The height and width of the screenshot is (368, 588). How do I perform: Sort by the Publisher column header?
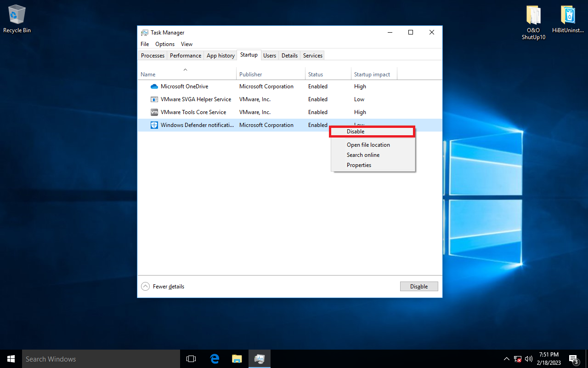[x=271, y=74]
